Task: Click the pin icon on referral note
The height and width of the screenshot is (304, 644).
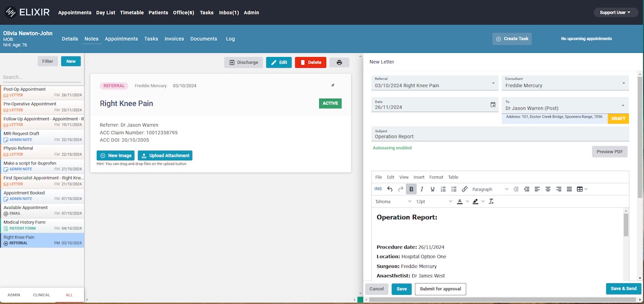Action: [333, 85]
